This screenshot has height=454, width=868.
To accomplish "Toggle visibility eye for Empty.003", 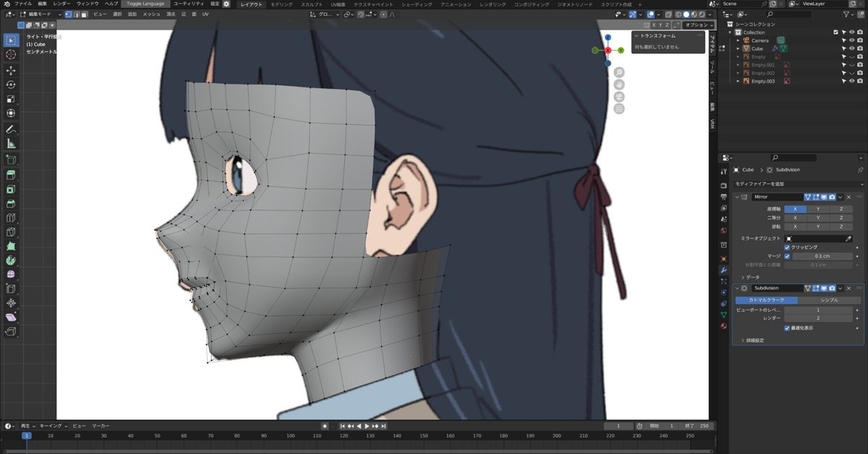I will click(x=851, y=81).
